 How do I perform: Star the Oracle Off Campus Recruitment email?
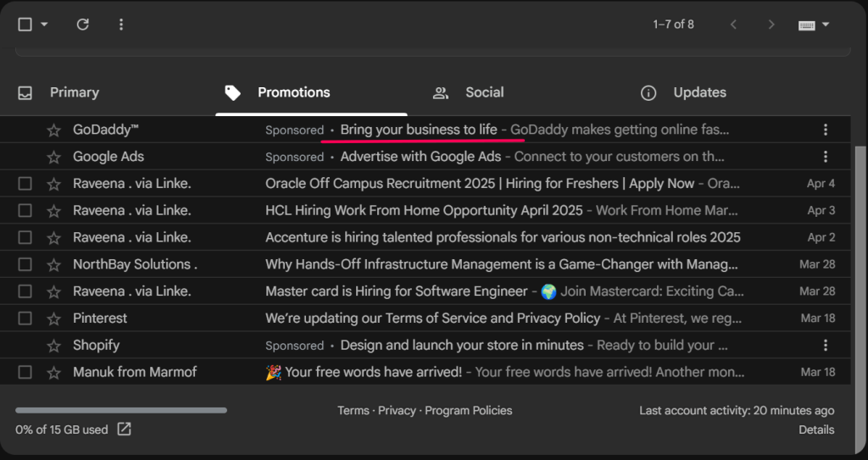(53, 184)
